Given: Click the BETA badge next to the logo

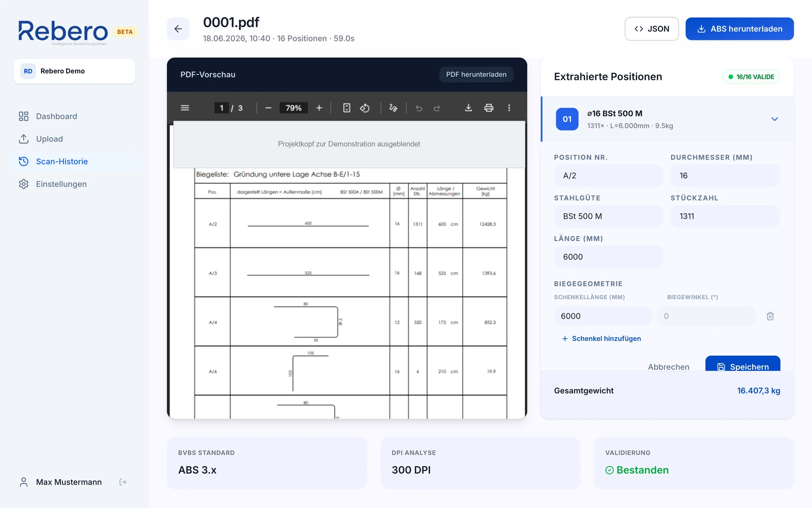Looking at the screenshot, I should tap(125, 31).
